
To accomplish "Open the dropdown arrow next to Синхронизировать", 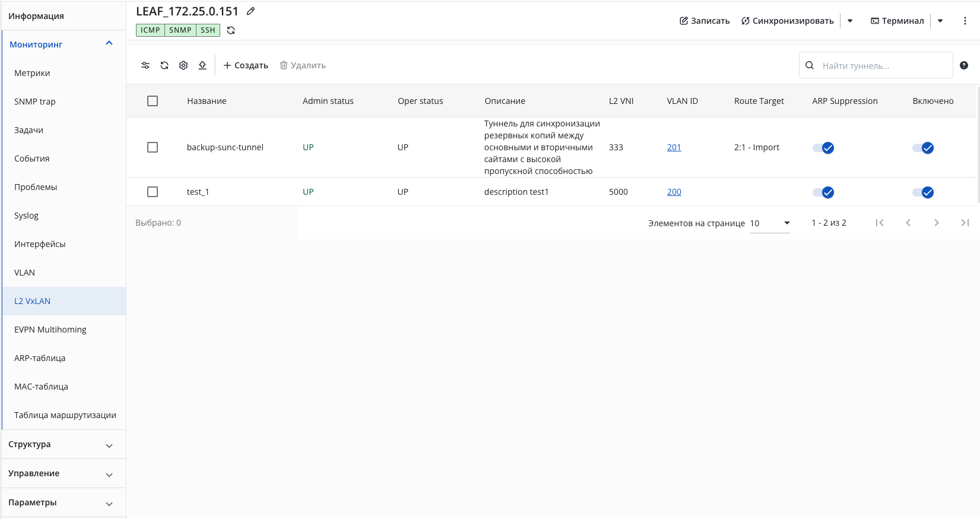I will 850,21.
